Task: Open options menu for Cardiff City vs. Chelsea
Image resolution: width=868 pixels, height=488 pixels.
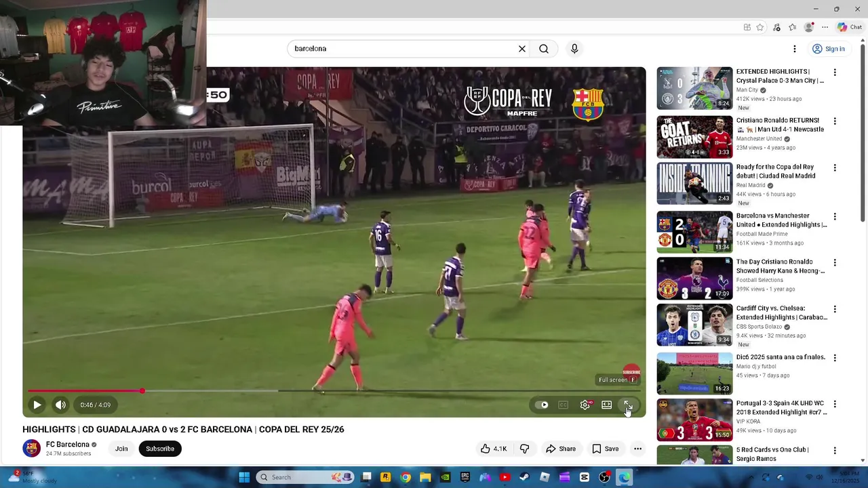Action: [x=835, y=310]
